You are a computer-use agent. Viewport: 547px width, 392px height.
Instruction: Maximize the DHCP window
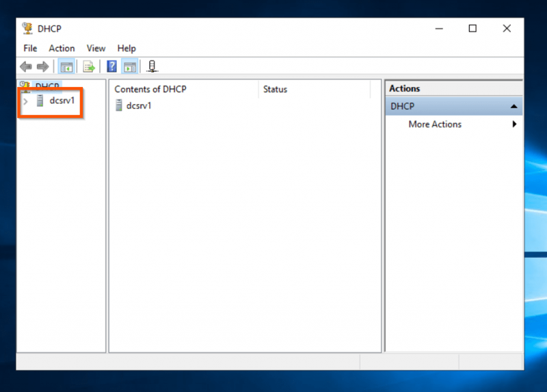tap(472, 28)
